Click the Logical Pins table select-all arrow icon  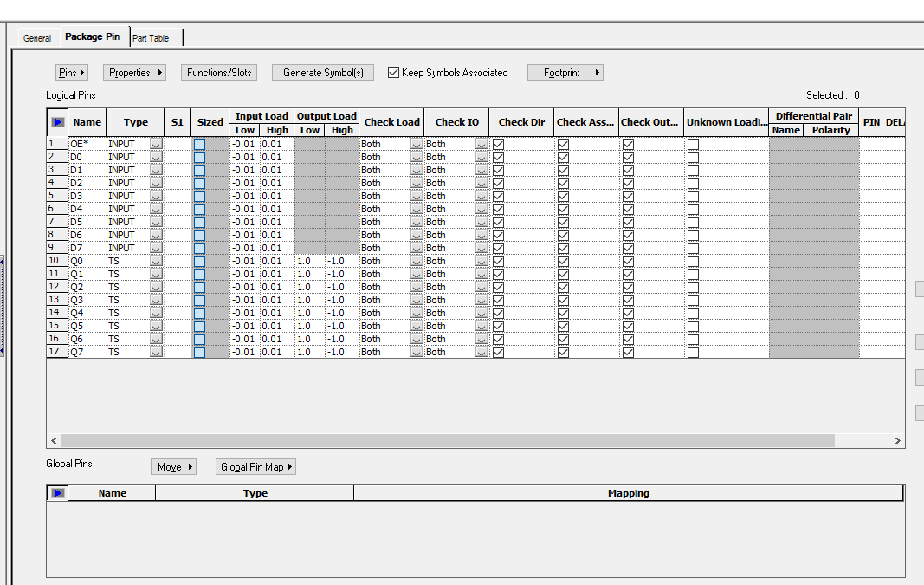pos(58,122)
